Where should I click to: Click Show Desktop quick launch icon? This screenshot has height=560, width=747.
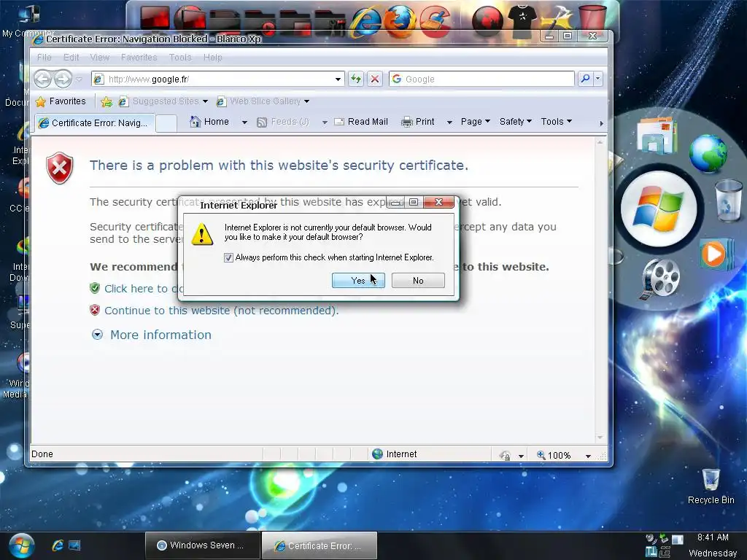click(x=74, y=545)
